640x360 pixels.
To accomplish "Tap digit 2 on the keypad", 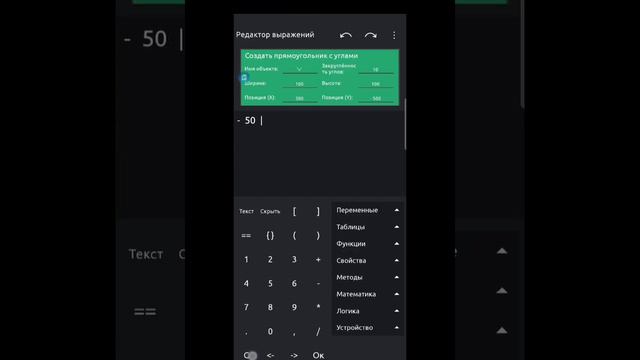I will (270, 260).
